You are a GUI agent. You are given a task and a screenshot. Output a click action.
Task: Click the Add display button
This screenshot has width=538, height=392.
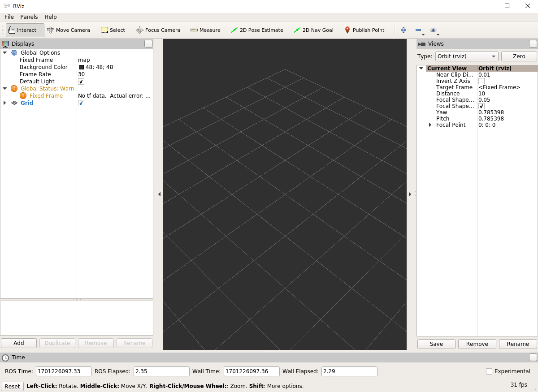point(19,343)
